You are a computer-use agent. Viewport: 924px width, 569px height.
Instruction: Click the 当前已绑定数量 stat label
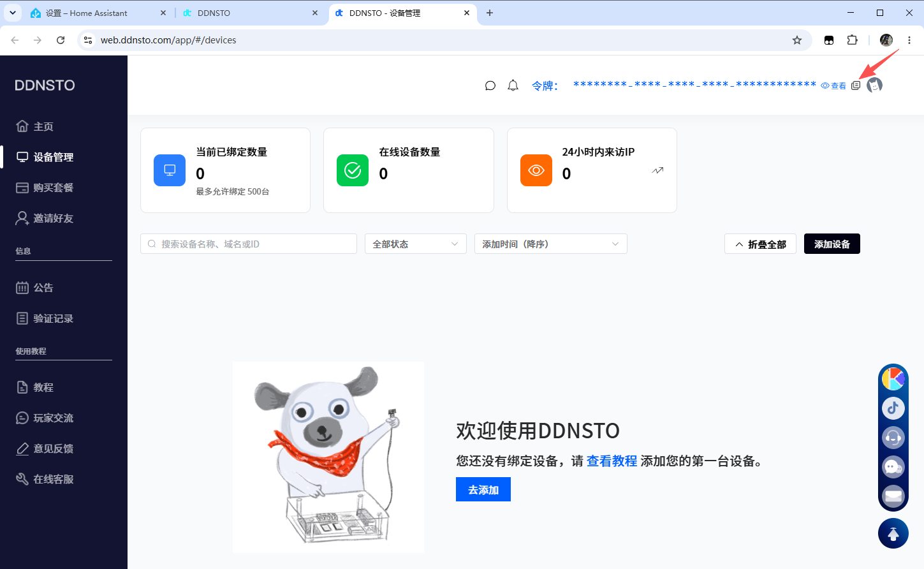[x=231, y=152]
